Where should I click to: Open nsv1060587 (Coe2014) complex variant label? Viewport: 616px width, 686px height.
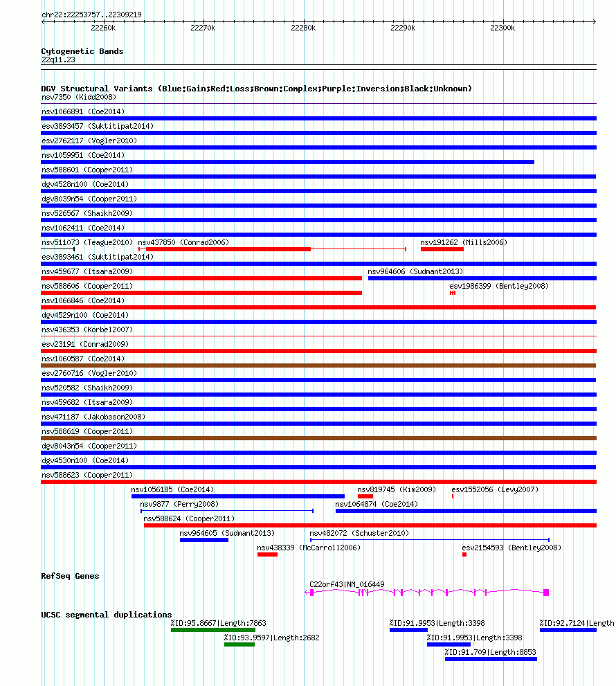[83, 359]
